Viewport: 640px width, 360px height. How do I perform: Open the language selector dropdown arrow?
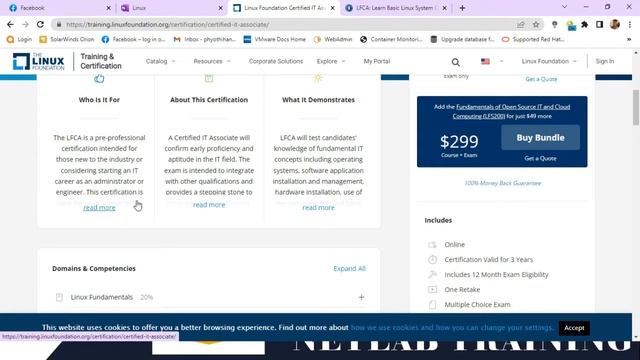501,61
